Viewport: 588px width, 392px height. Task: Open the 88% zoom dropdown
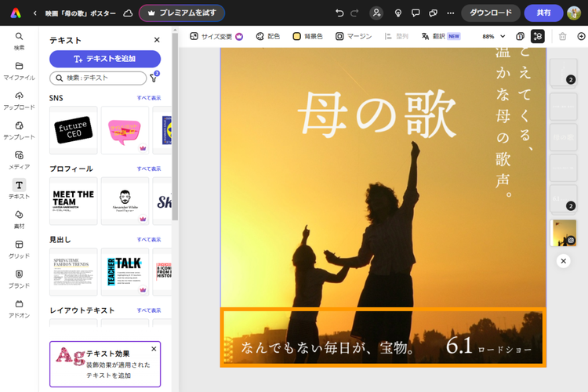point(493,36)
